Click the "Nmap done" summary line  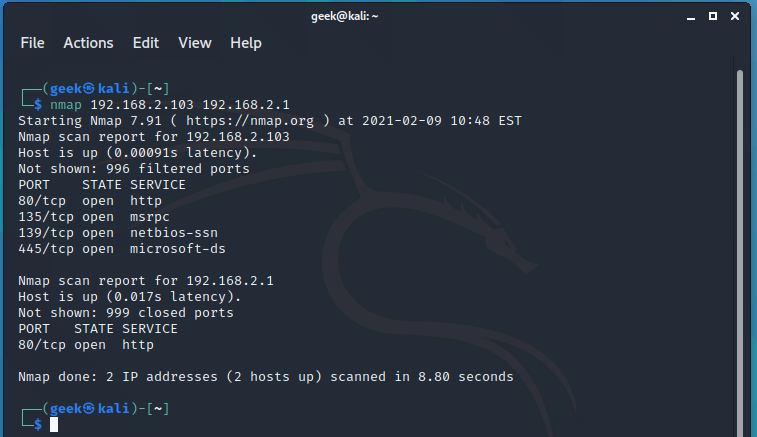click(x=266, y=377)
